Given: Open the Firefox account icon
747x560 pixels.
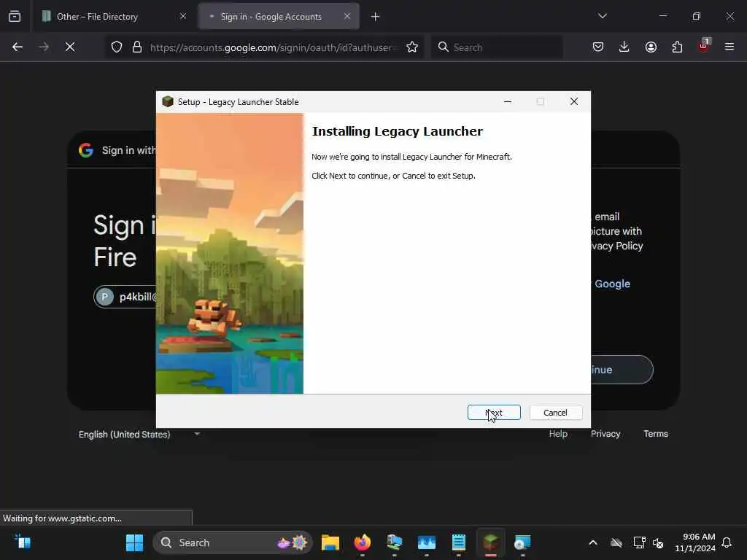Looking at the screenshot, I should 651,47.
